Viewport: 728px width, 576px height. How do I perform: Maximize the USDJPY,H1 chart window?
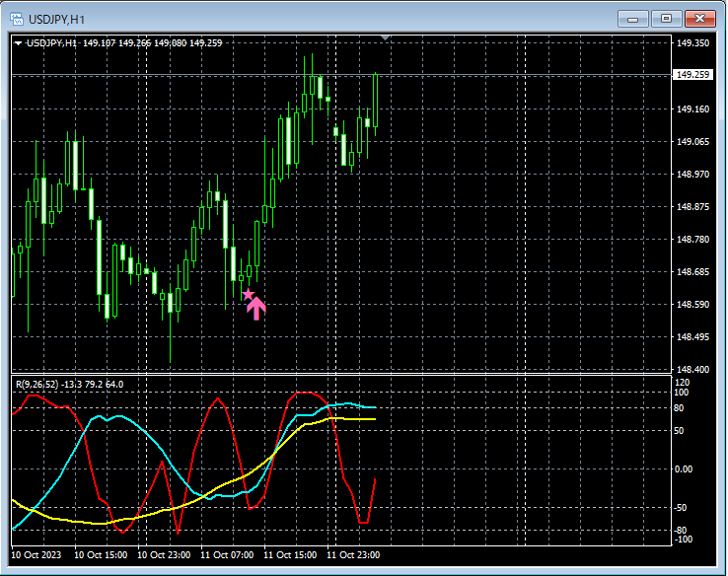pyautogui.click(x=666, y=19)
